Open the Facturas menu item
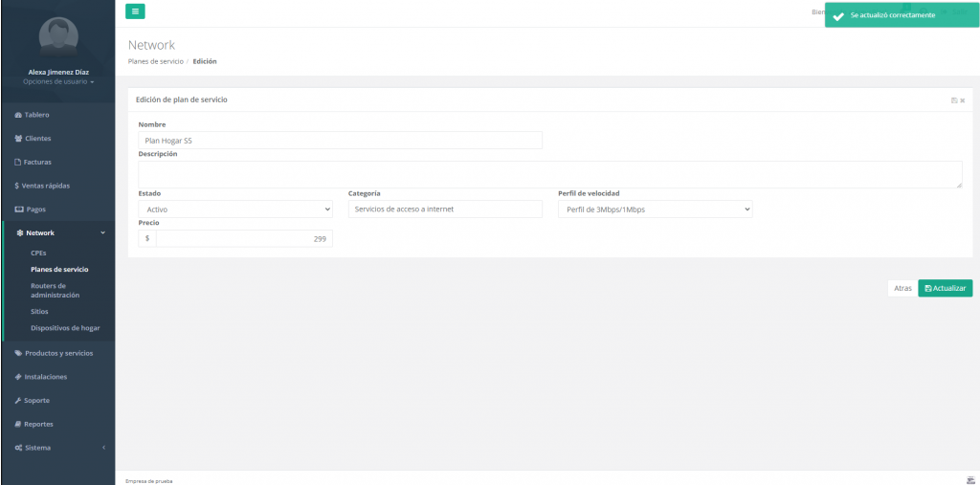The width and height of the screenshot is (980, 485). 58,163
